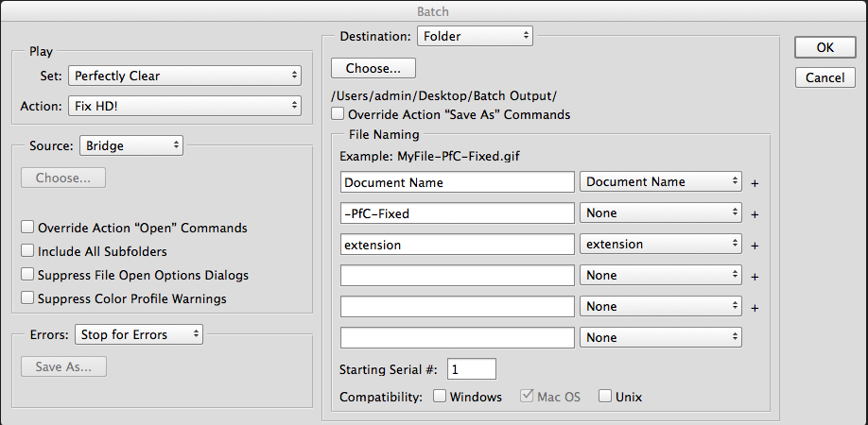This screenshot has width=868, height=425.
Task: Click the fourth empty file naming field
Action: [458, 276]
